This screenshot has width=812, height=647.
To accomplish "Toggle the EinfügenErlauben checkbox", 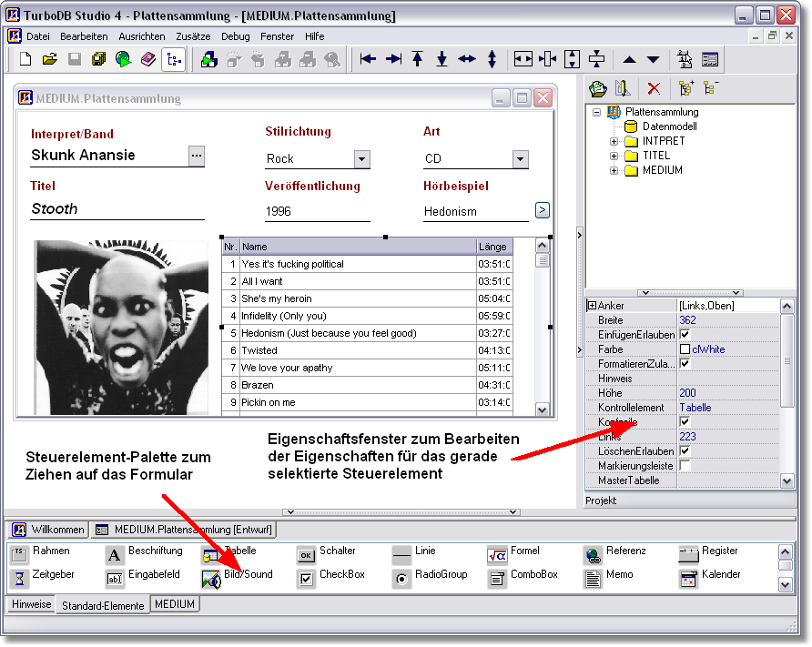I will click(x=685, y=335).
